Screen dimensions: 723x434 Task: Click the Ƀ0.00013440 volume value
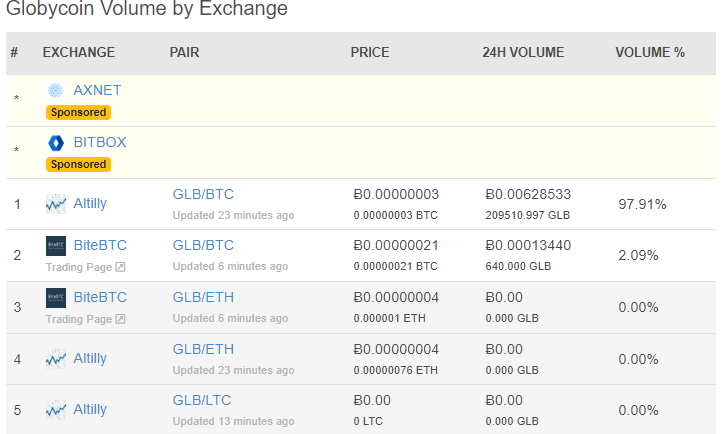[528, 245]
